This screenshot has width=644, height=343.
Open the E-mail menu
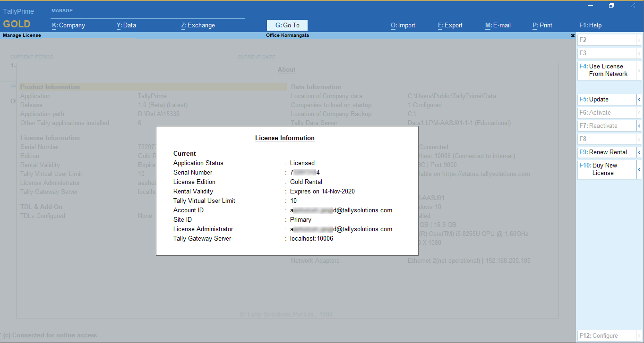[x=498, y=25]
